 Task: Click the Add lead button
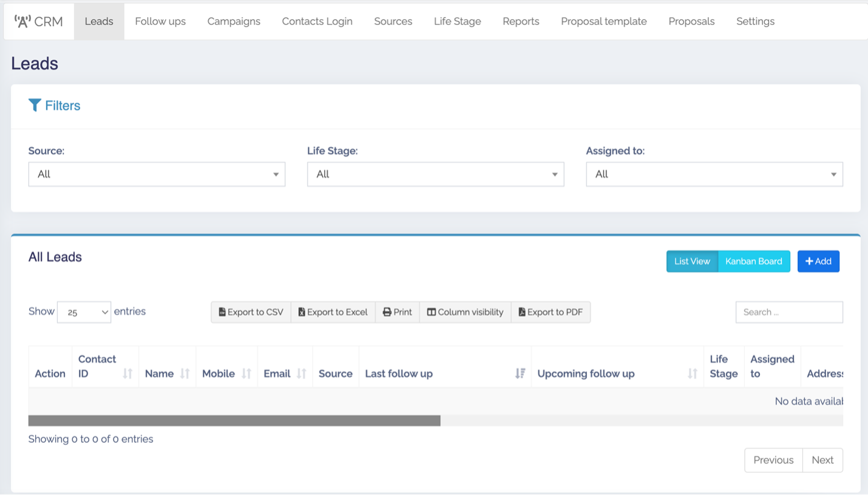[x=818, y=261]
